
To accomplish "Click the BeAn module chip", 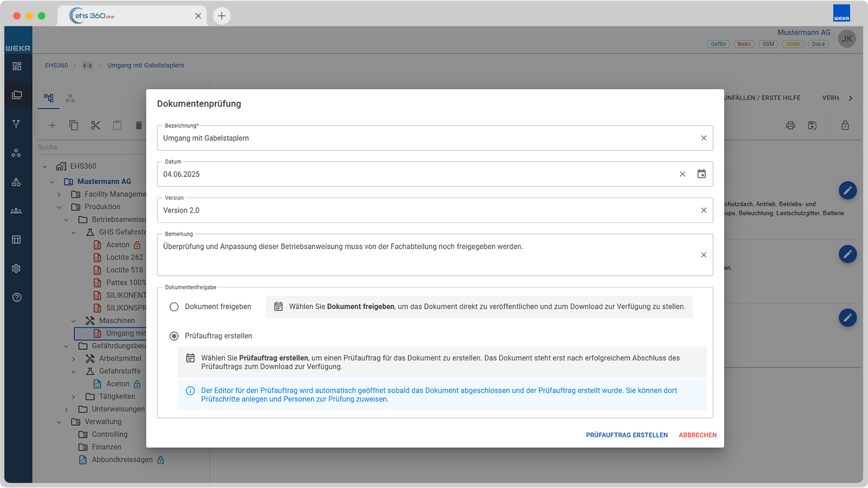I will [x=744, y=44].
